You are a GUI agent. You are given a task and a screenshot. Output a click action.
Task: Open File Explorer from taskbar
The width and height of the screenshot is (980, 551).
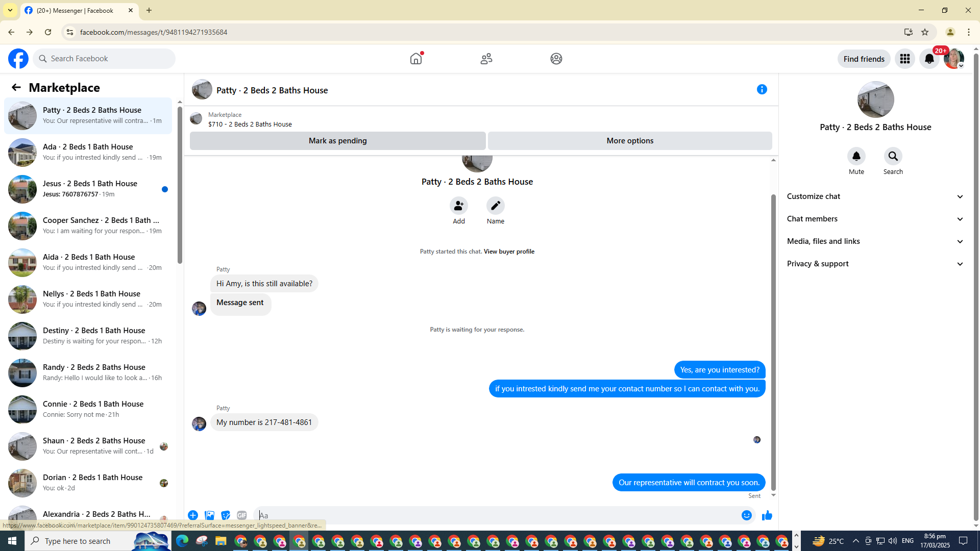coord(220,541)
